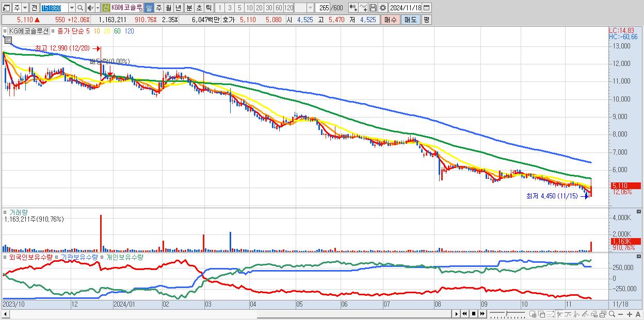Click the save chart floppy icon
Viewport: 644px width, 320px height.
pyautogui.click(x=373, y=8)
